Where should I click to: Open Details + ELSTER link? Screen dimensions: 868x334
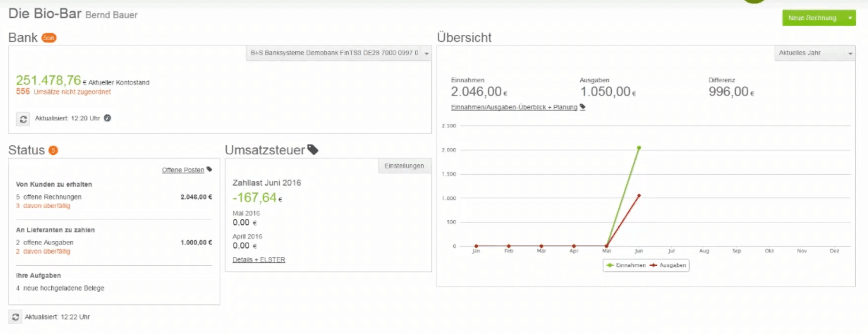click(x=259, y=260)
